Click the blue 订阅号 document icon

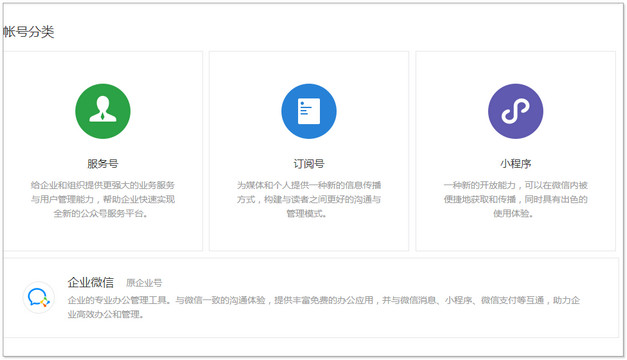tap(309, 111)
